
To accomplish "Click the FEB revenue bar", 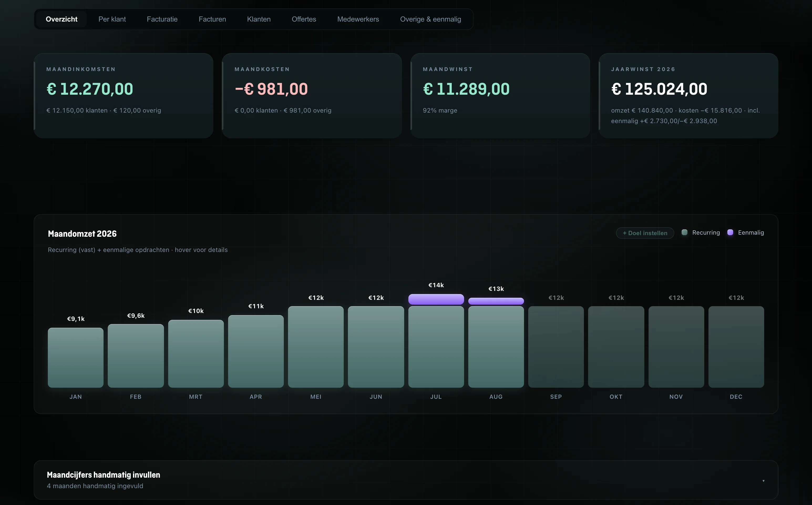I will click(136, 356).
